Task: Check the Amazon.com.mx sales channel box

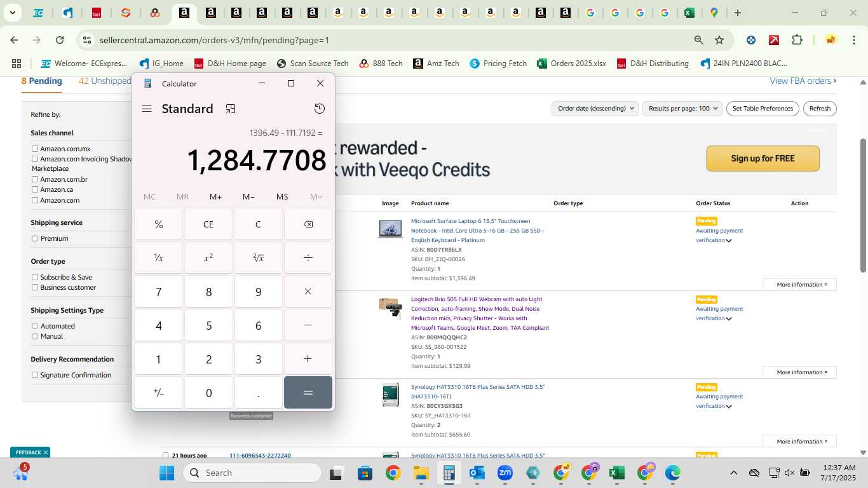Action: pos(35,149)
